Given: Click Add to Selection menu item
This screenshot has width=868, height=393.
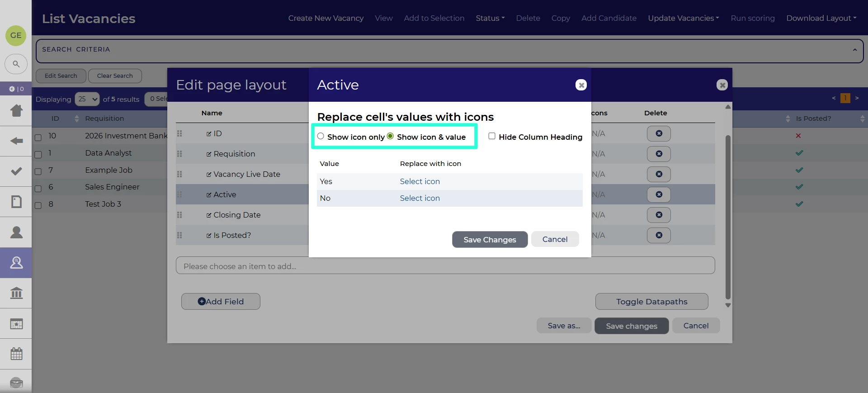Looking at the screenshot, I should [434, 18].
